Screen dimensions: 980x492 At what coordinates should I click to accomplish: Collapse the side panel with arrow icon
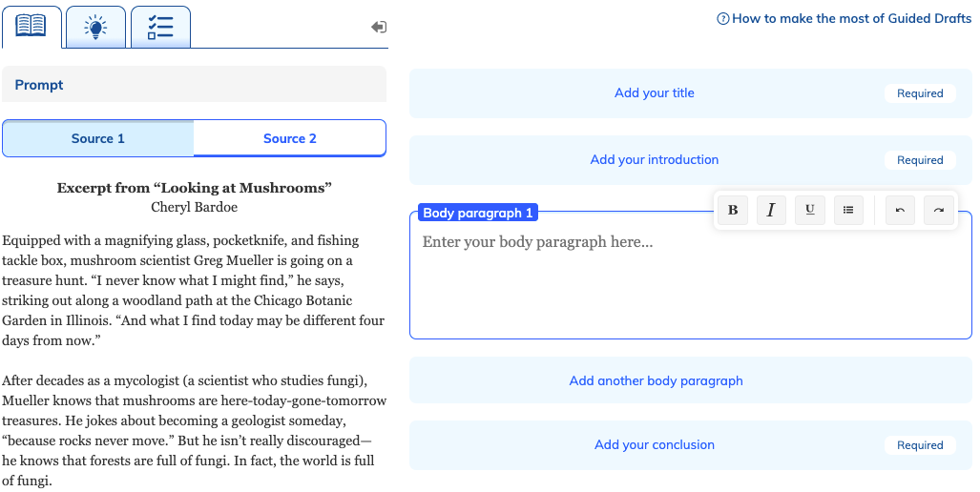coord(379,27)
